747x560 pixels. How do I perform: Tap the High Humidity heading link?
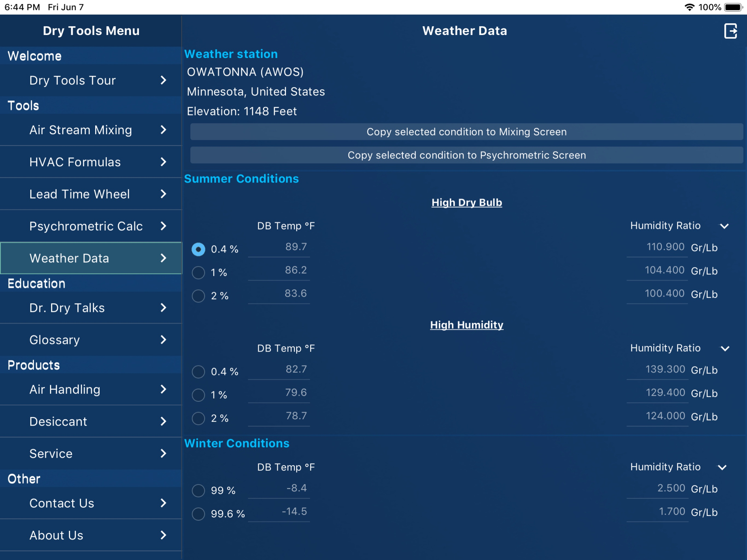click(x=466, y=325)
